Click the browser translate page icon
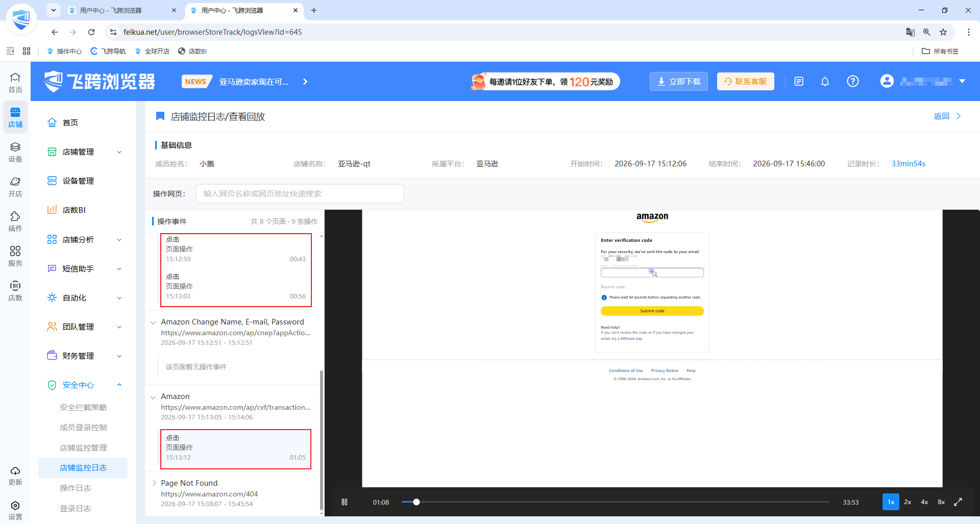Viewport: 980px width, 524px height. tap(910, 32)
